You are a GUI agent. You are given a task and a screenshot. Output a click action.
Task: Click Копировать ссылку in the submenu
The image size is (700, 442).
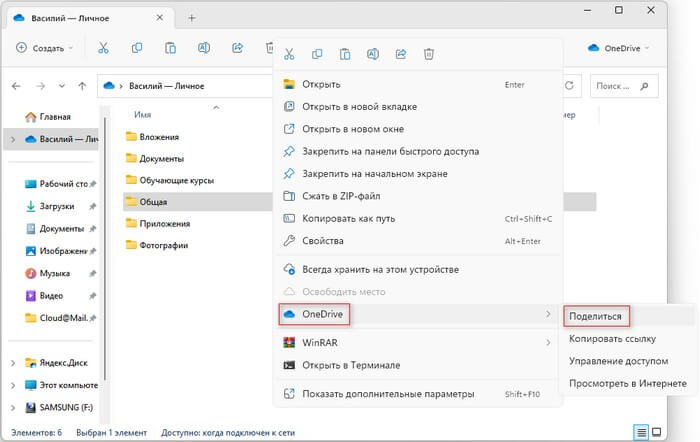628,339
